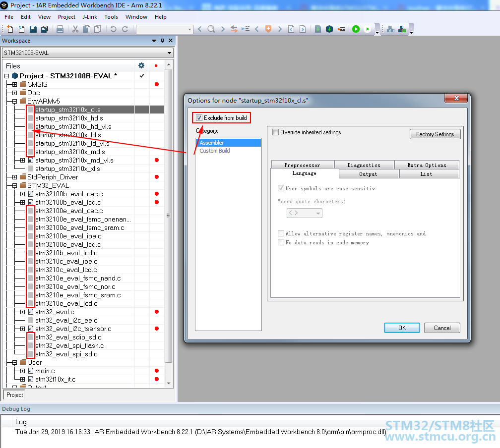Enable Override inherited settings
The height and width of the screenshot is (448, 500).
click(x=276, y=132)
